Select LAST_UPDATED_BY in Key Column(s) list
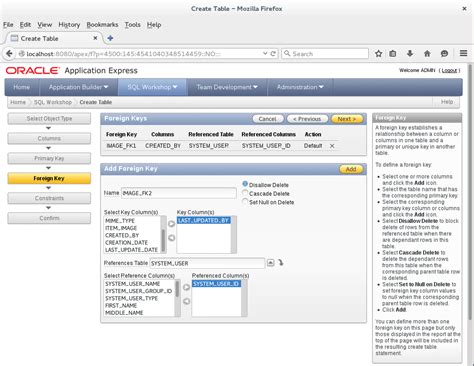474x366 pixels. [x=203, y=220]
